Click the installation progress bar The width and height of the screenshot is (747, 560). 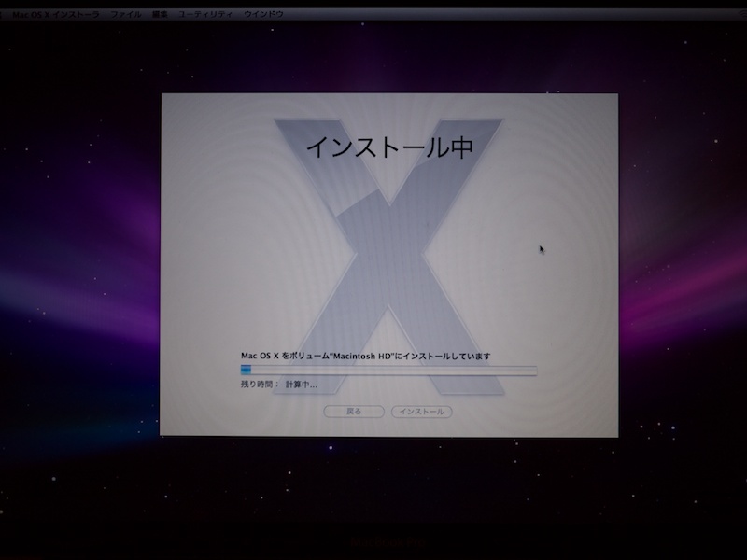click(x=388, y=370)
